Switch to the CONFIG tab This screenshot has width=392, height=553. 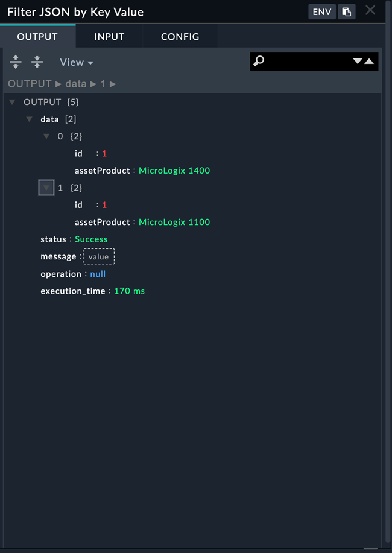click(x=180, y=37)
